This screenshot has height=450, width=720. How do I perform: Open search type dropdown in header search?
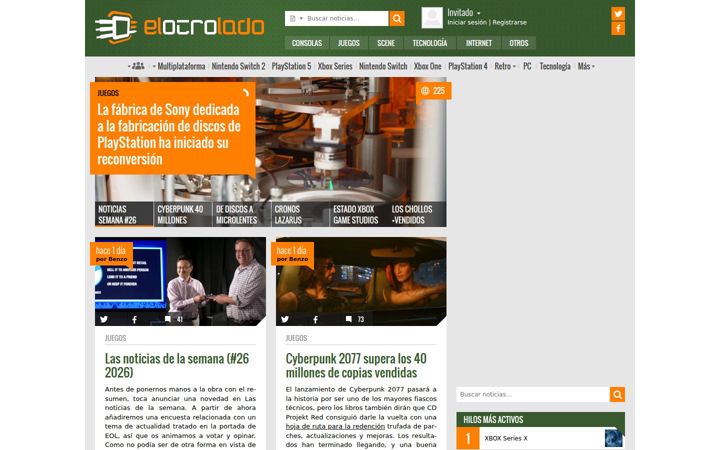[297, 18]
